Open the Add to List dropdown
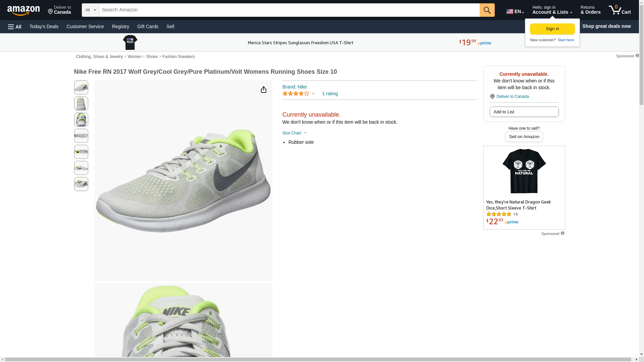The height and width of the screenshot is (362, 644). (x=524, y=112)
